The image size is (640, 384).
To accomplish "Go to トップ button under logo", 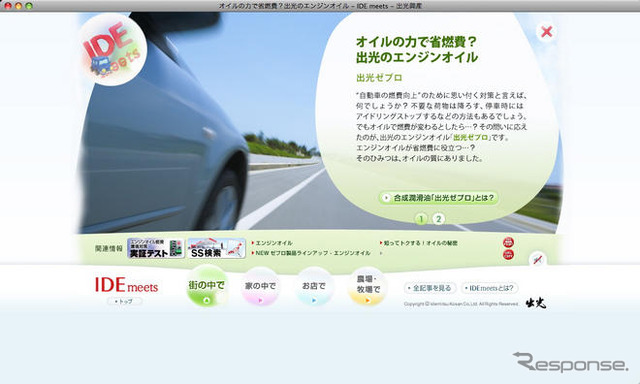I will coord(124,301).
